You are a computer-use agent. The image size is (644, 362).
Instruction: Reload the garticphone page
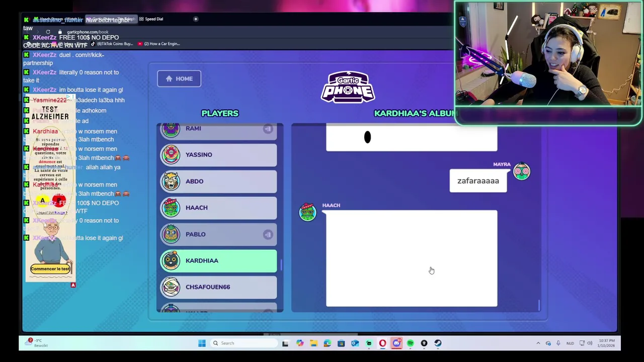48,32
